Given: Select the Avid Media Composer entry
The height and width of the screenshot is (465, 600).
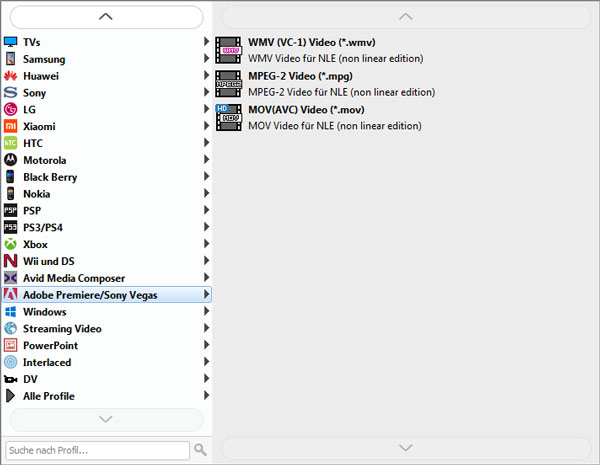Looking at the screenshot, I should [x=107, y=278].
